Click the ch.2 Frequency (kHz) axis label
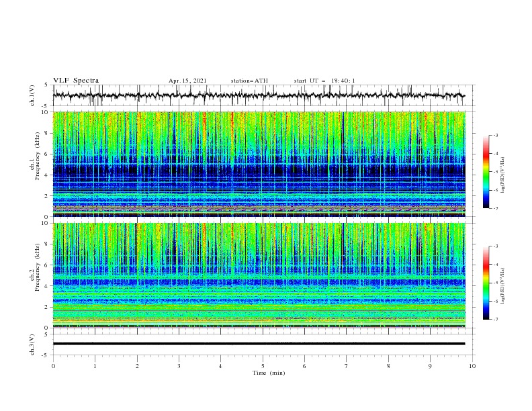The height and width of the screenshot is (411, 532). (35, 267)
